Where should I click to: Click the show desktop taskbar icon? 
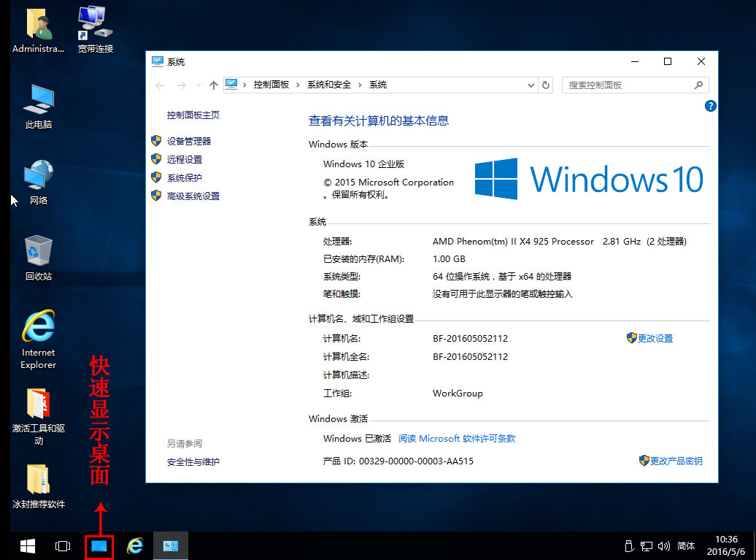(x=99, y=546)
